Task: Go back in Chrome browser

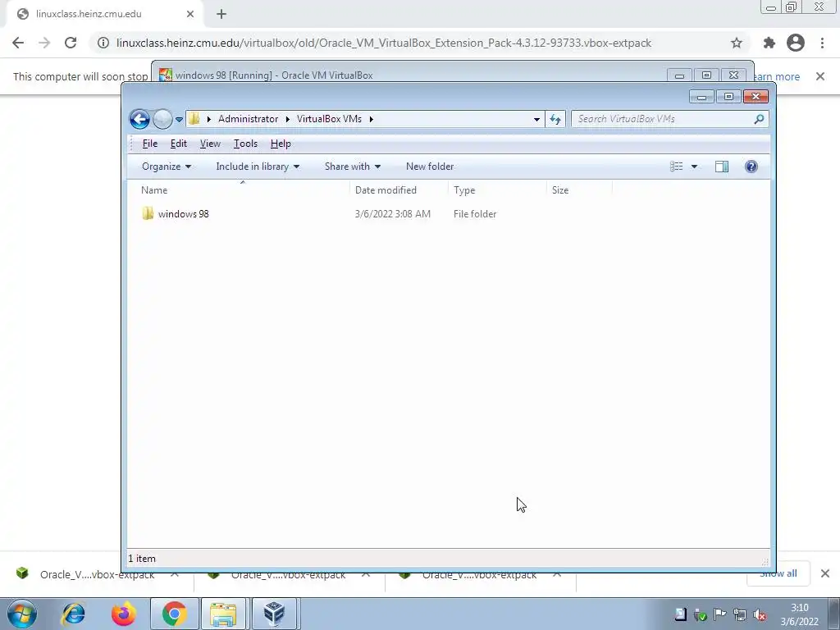Action: (x=18, y=43)
